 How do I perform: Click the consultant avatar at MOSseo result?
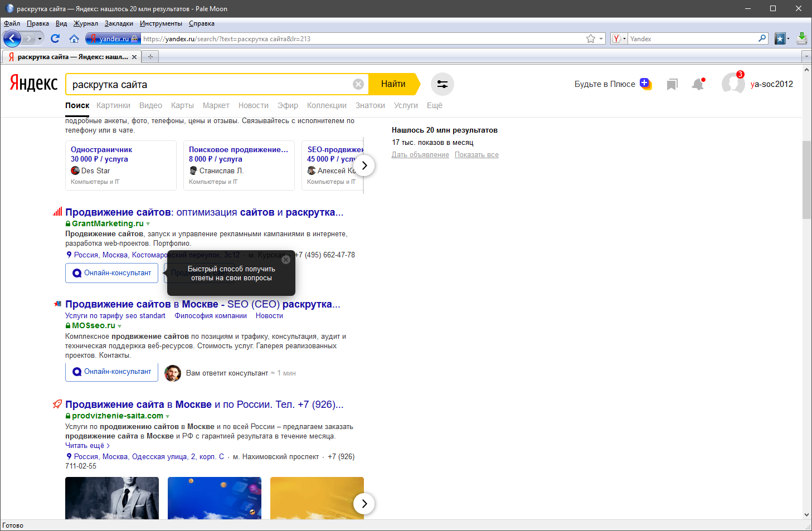click(173, 373)
